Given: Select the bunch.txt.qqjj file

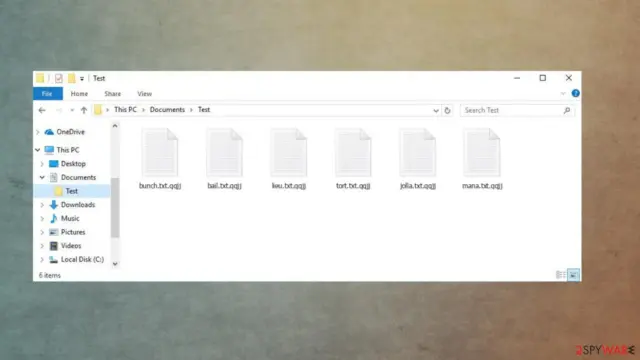Looking at the screenshot, I should click(160, 159).
